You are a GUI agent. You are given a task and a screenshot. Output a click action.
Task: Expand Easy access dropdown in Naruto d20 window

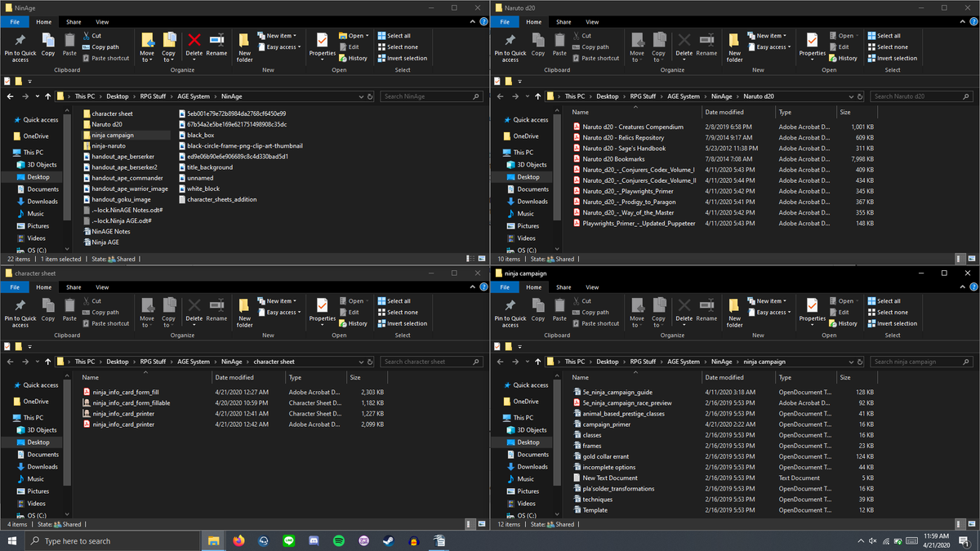(768, 47)
